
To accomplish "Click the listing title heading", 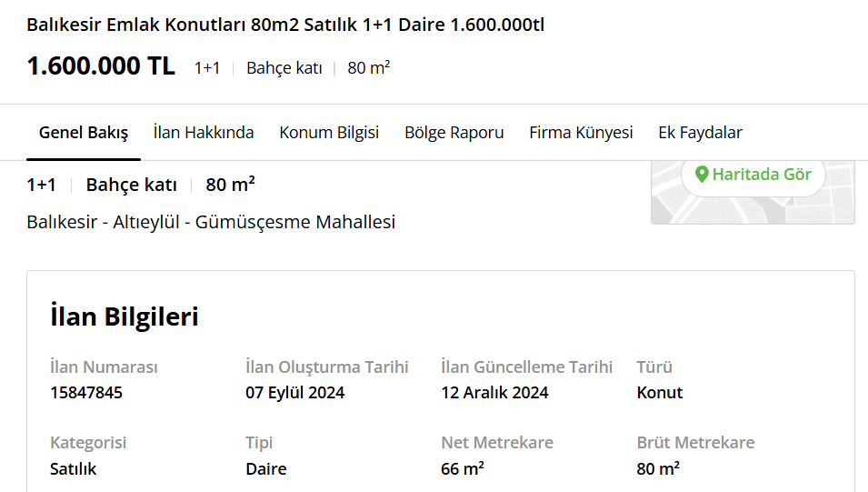I will (x=285, y=25).
